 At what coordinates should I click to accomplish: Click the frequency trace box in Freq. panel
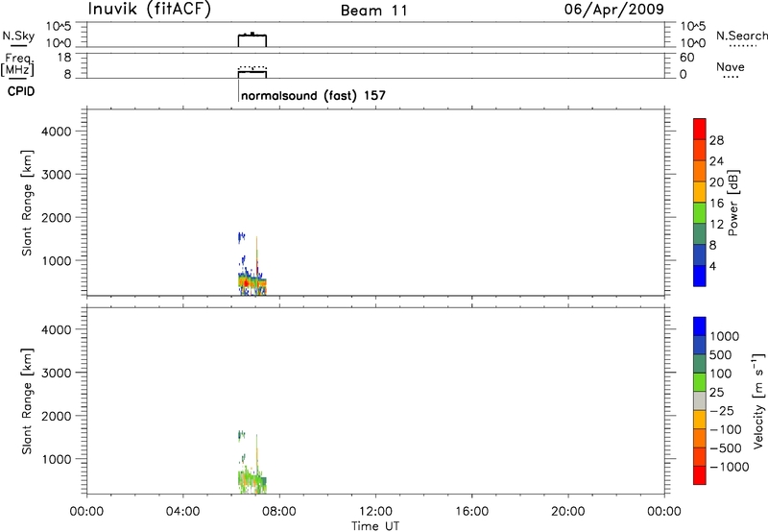point(252,72)
